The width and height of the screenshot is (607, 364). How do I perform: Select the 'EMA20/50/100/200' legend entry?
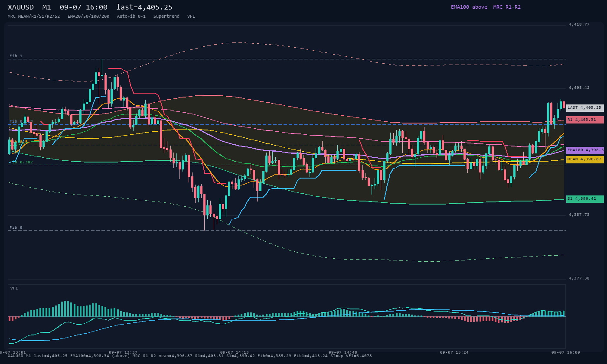click(x=88, y=16)
